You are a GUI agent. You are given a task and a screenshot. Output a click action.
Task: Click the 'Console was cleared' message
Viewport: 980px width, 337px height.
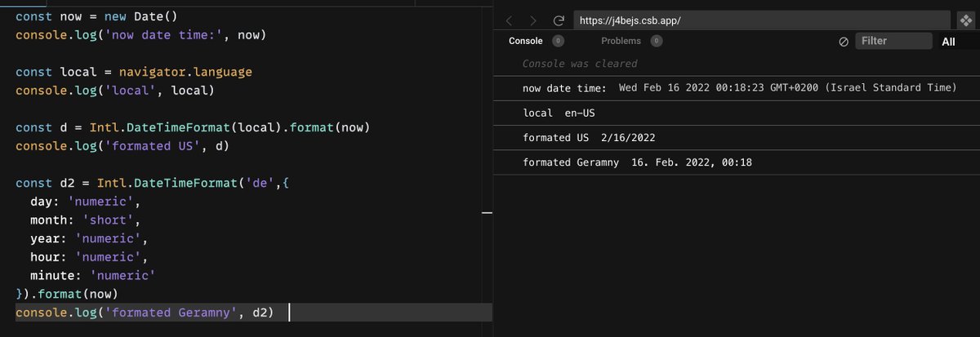(580, 64)
